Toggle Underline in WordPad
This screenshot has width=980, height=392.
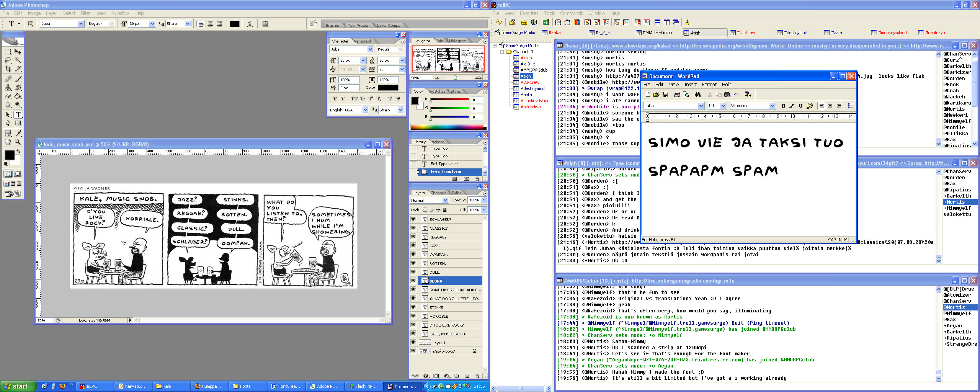click(800, 106)
